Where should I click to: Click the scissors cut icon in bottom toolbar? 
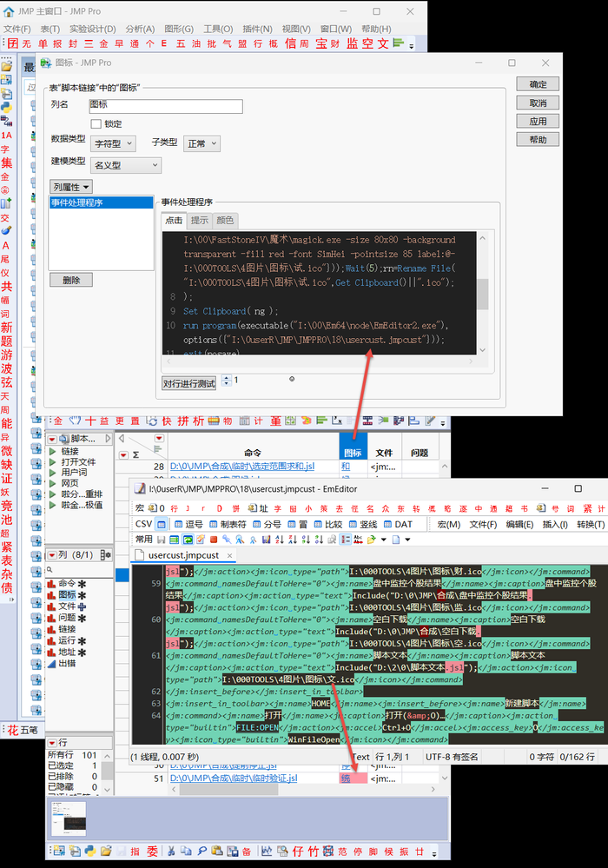171,851
